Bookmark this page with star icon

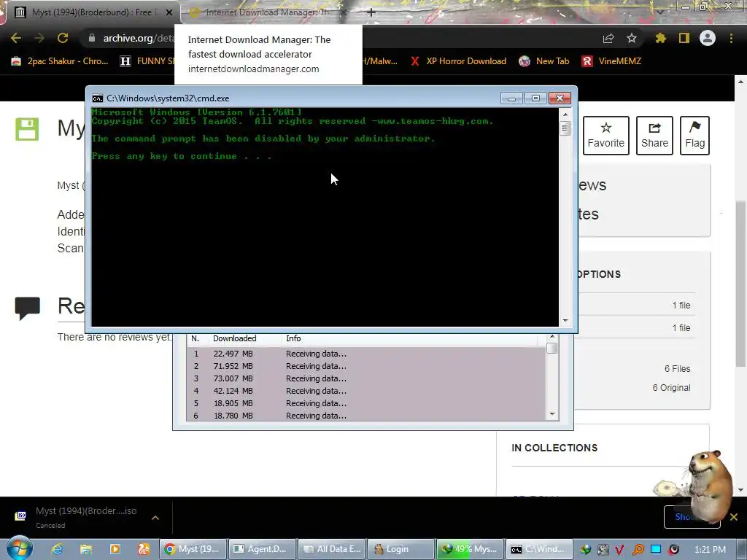pos(632,38)
